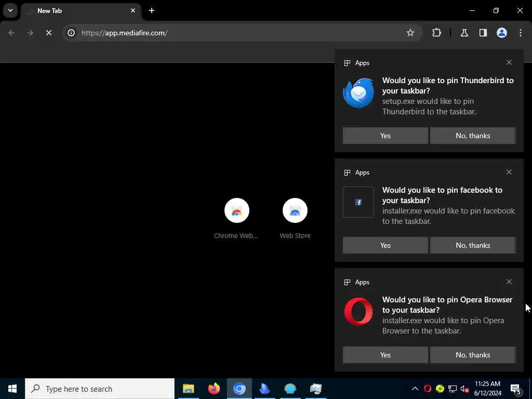The height and width of the screenshot is (399, 532).
Task: Open the blue globe app on taskbar
Action: (x=290, y=389)
